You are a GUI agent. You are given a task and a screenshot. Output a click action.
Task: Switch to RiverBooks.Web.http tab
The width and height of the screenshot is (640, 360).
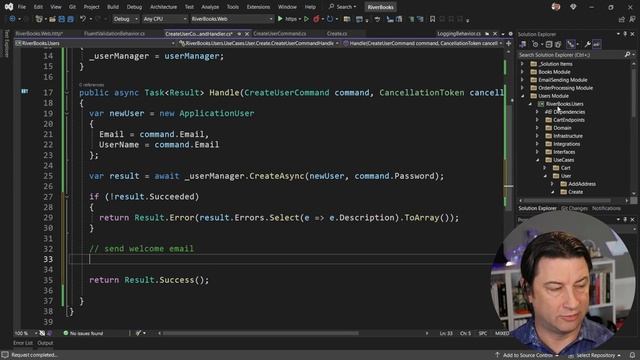coord(39,34)
